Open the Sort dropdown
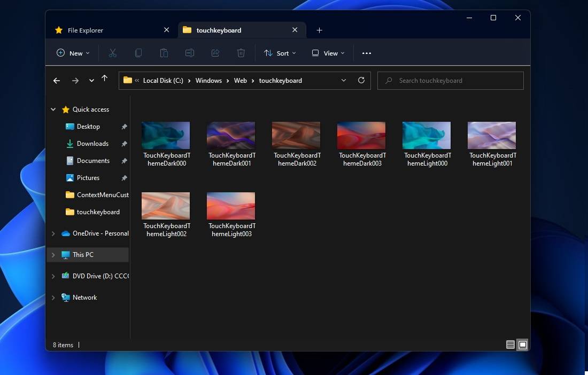The width and height of the screenshot is (588, 375). [x=280, y=53]
